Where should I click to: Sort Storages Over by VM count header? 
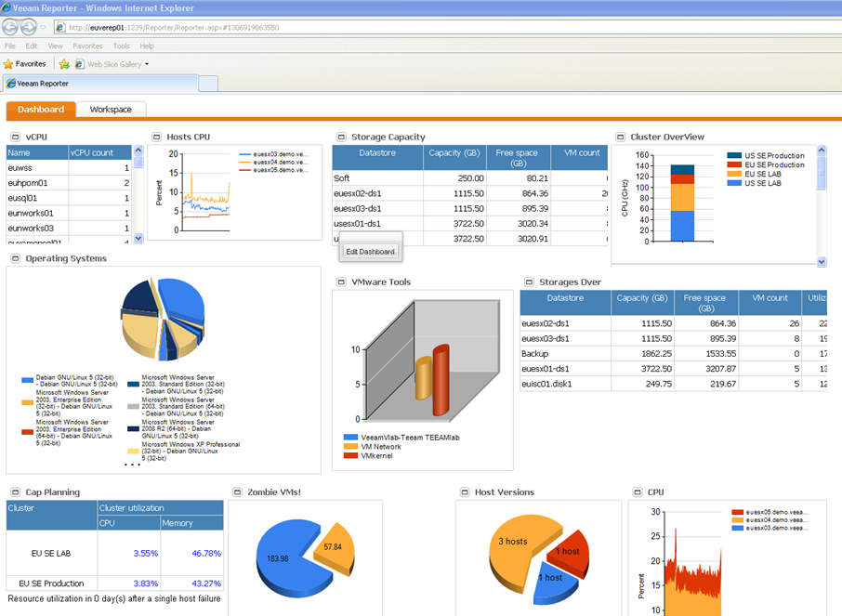pyautogui.click(x=770, y=302)
